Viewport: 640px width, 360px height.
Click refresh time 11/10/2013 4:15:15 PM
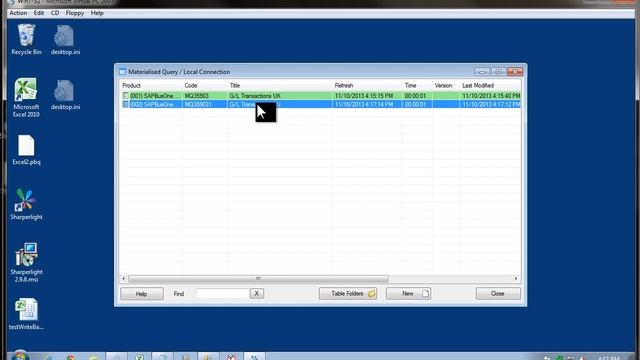coord(364,96)
